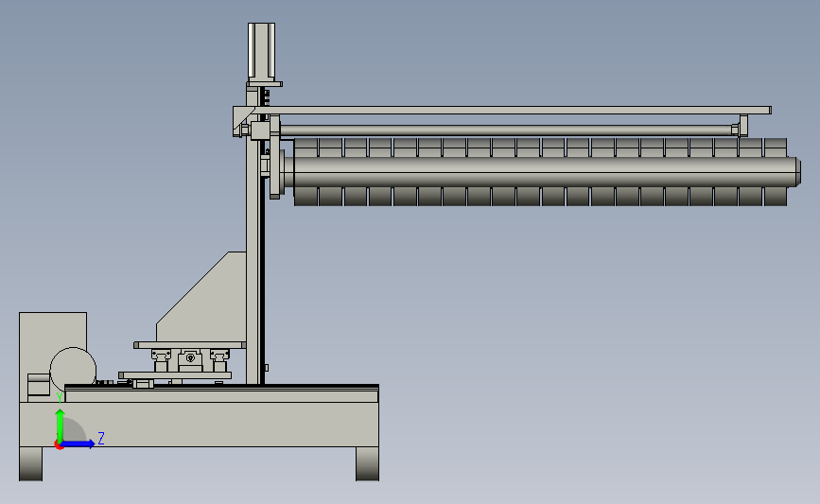
Task: Click the green Y axis arrow of triad
Action: pyautogui.click(x=61, y=426)
